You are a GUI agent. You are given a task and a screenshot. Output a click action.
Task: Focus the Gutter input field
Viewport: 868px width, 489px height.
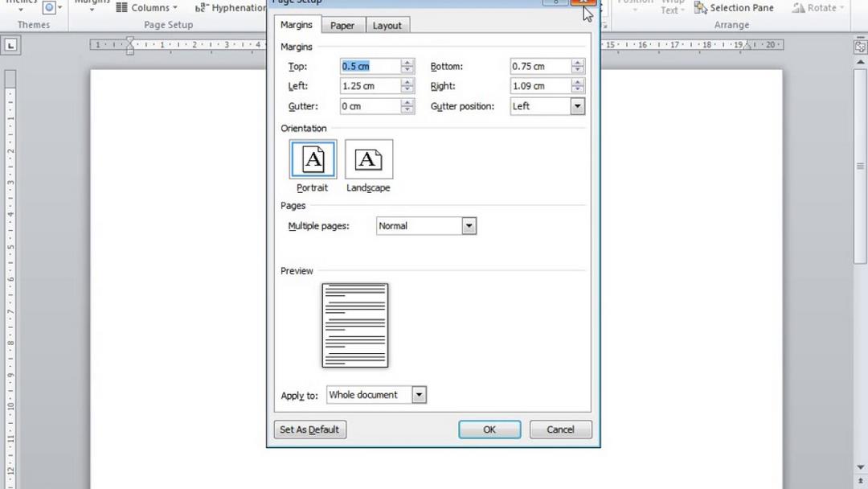[x=371, y=106]
